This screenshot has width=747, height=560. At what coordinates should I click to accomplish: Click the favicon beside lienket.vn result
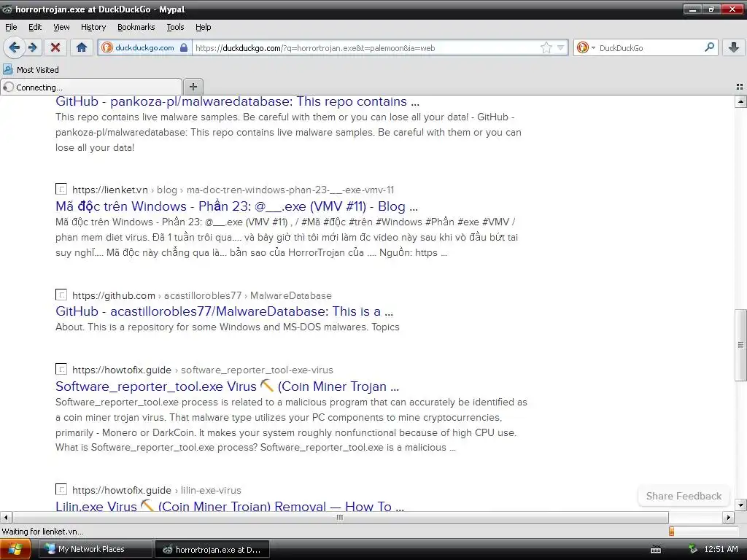(61, 189)
